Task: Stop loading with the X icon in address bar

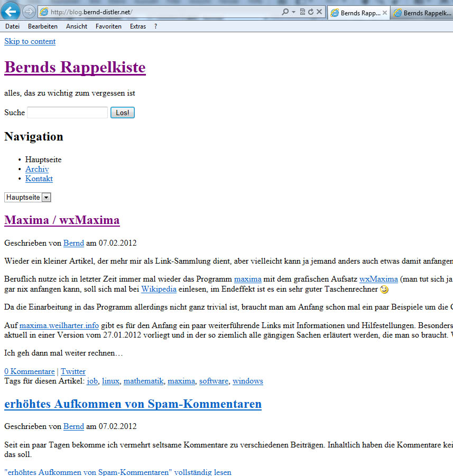Action: coord(319,12)
